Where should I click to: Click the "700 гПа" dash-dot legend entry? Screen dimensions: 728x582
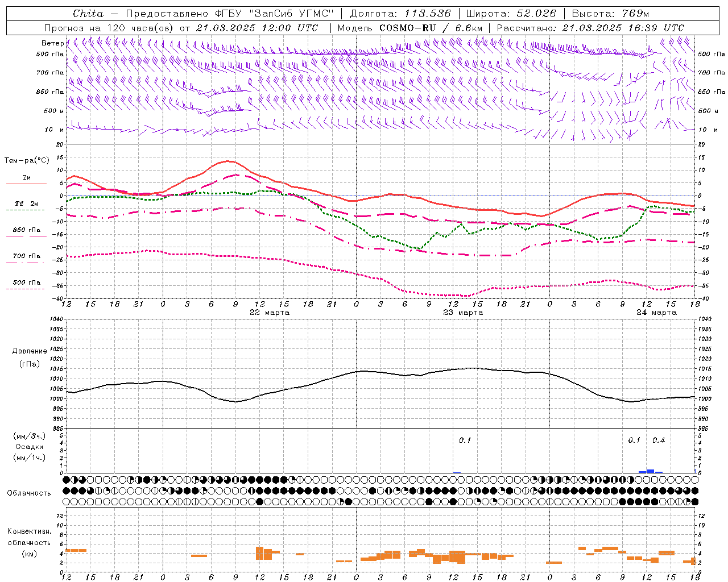coord(27,256)
